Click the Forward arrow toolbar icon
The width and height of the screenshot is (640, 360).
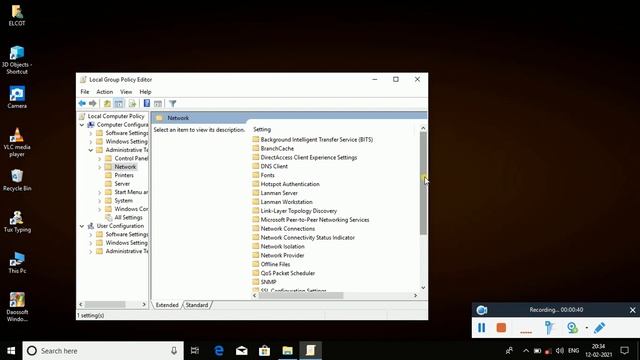(x=93, y=104)
